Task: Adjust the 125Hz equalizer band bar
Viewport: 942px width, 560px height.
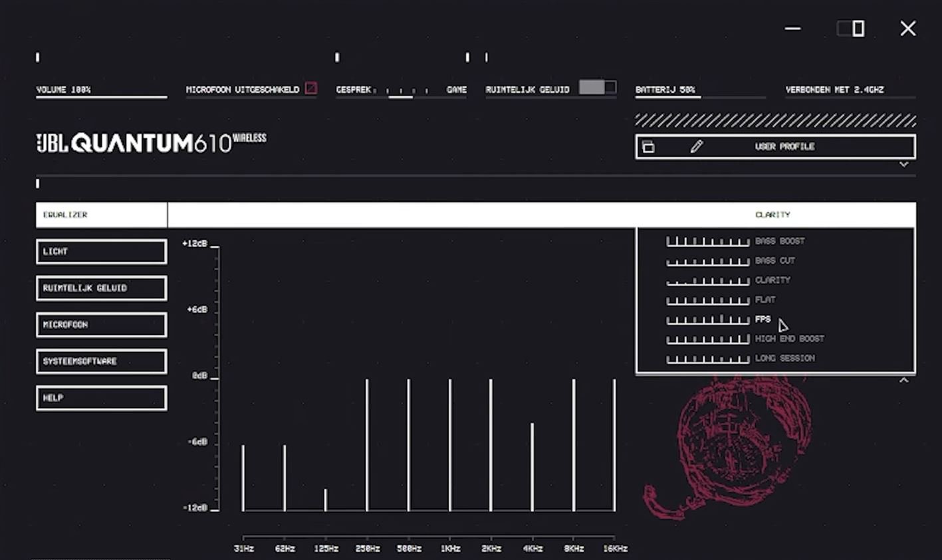Action: 326,500
